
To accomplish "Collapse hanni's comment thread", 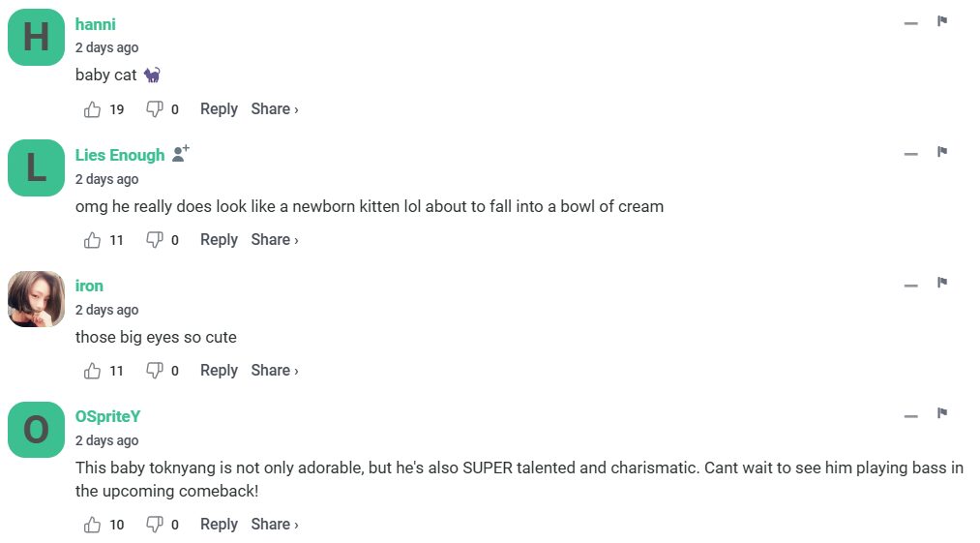I will click(x=910, y=23).
